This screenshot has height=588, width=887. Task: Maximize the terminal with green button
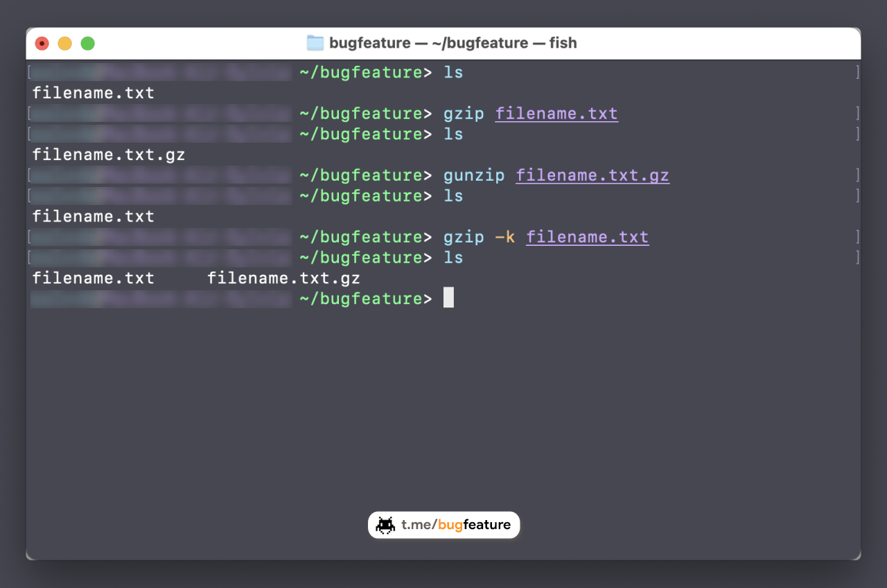87,44
